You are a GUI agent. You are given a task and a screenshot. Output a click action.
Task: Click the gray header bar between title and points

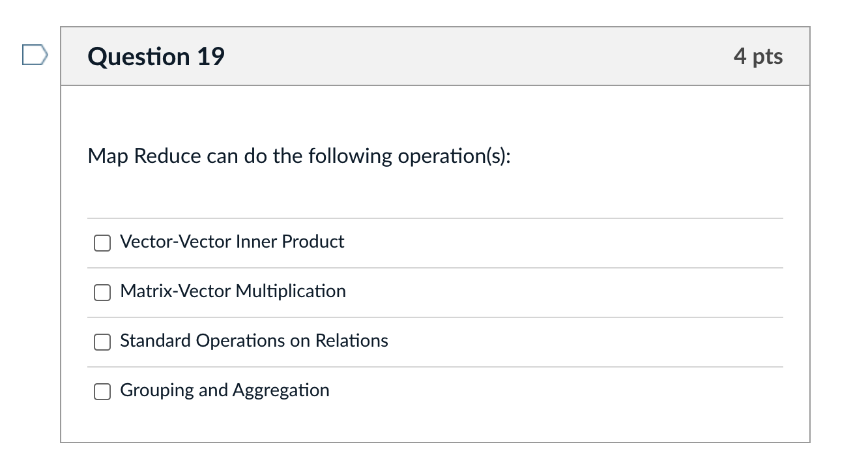pos(479,56)
